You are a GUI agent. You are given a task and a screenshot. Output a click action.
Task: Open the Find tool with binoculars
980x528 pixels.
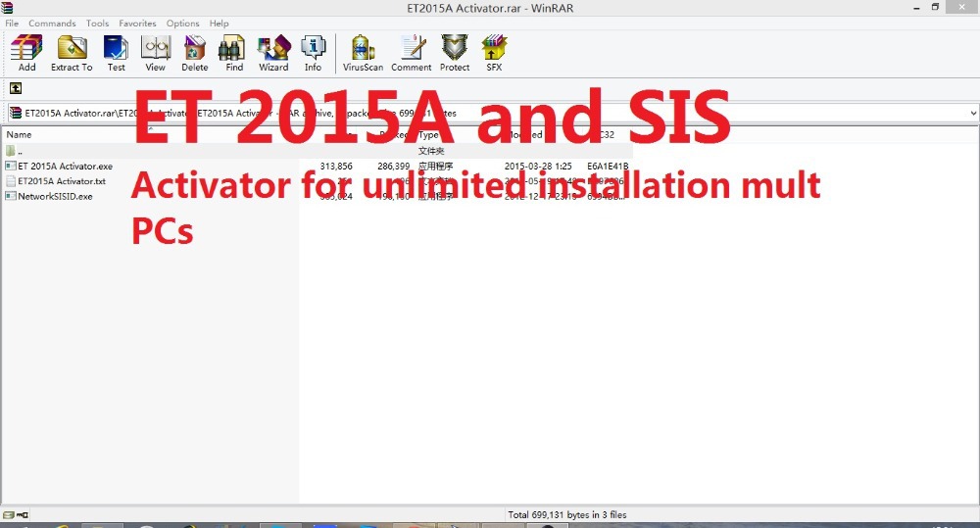(234, 53)
